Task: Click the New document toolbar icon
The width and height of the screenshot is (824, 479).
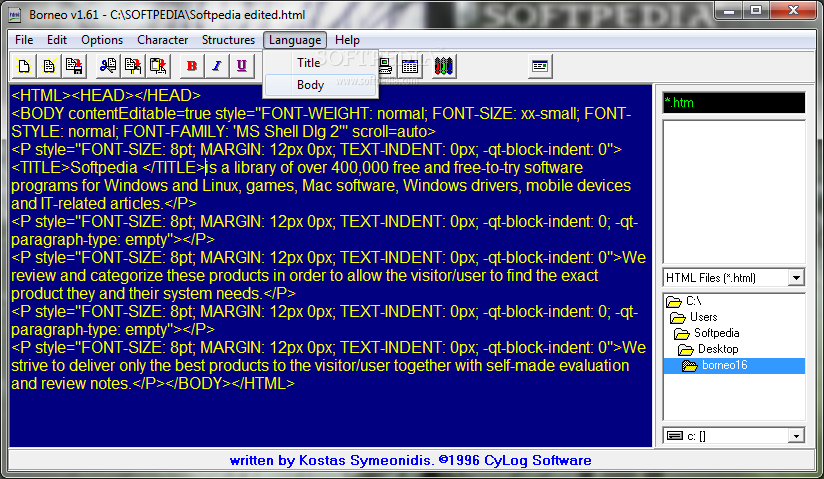Action: (x=24, y=66)
